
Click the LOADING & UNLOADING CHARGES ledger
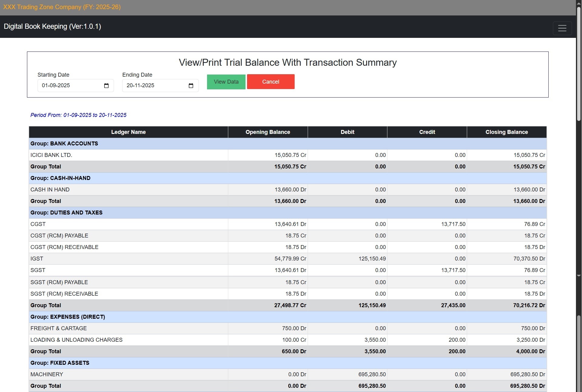(76, 340)
